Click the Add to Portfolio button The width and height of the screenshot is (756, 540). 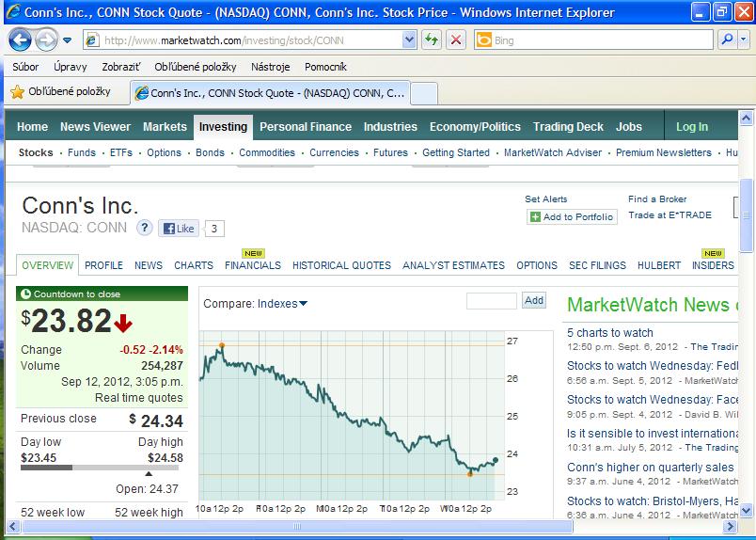tap(572, 216)
